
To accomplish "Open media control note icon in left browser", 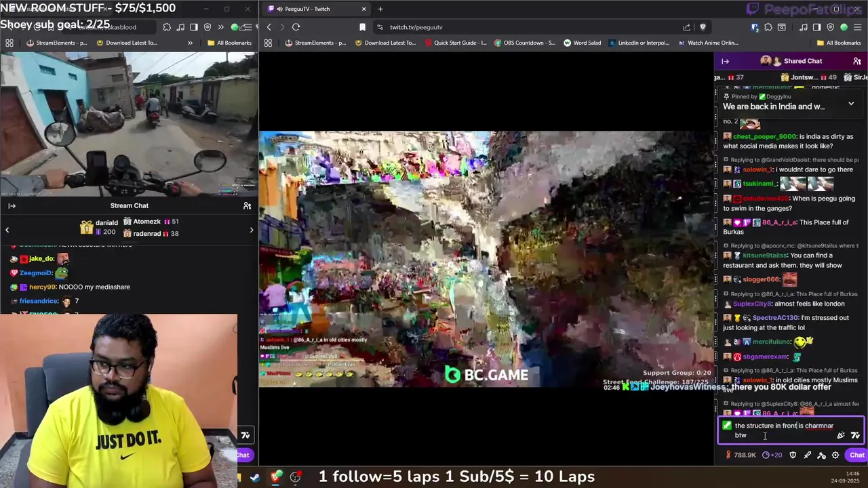I will coord(180,27).
